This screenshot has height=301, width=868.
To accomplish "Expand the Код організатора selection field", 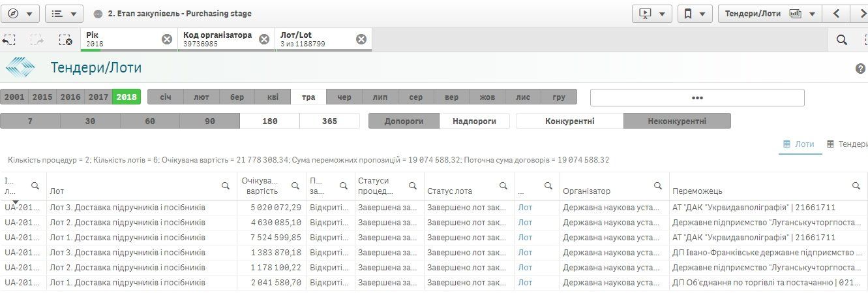I will [x=218, y=39].
